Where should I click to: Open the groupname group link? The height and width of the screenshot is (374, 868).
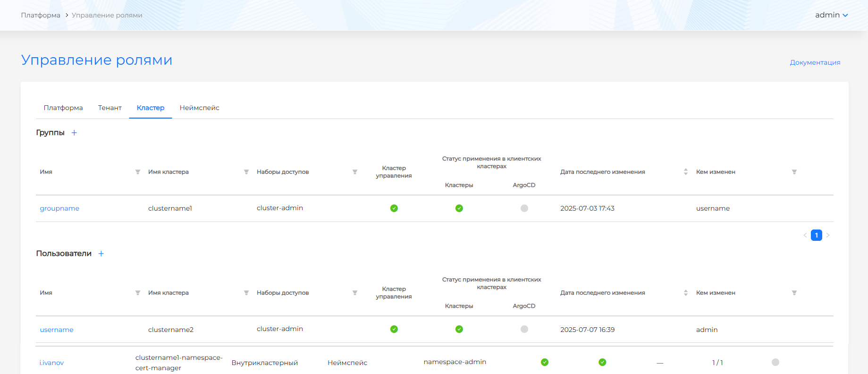59,208
